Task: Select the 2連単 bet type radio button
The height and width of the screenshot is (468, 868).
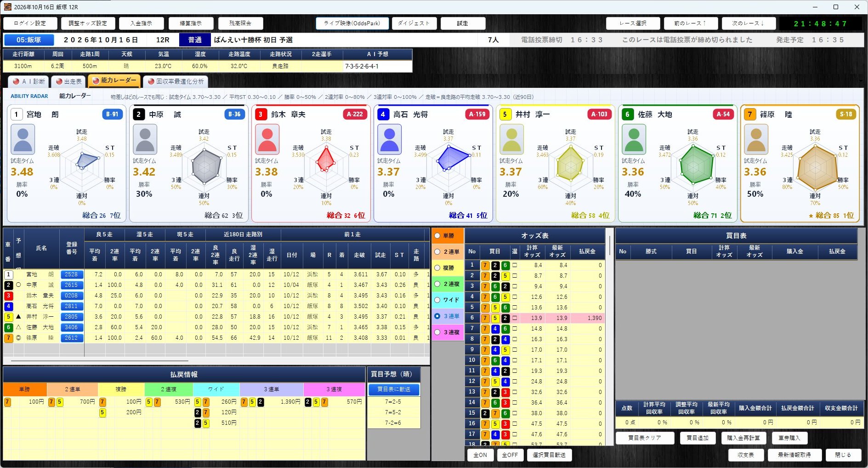Action: 437,252
